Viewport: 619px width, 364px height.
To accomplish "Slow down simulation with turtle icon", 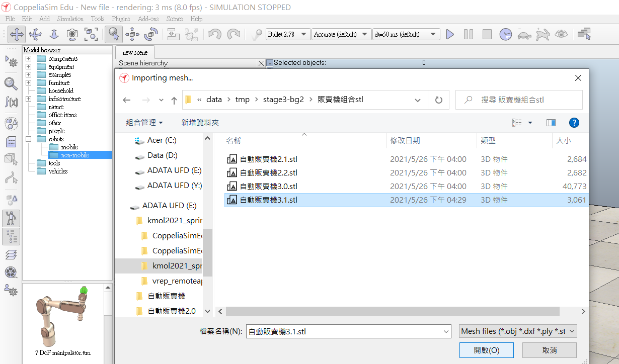I will pyautogui.click(x=524, y=34).
